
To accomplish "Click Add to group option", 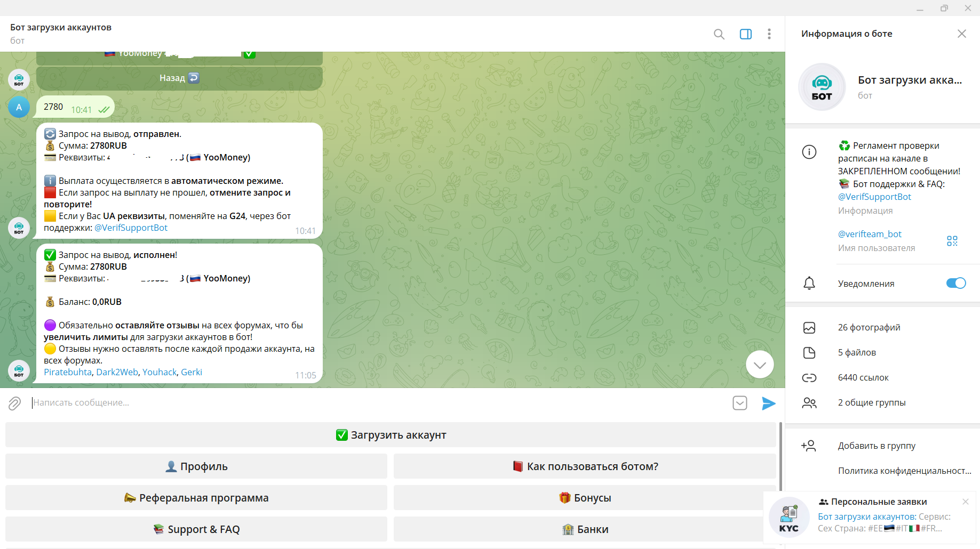I will [876, 446].
